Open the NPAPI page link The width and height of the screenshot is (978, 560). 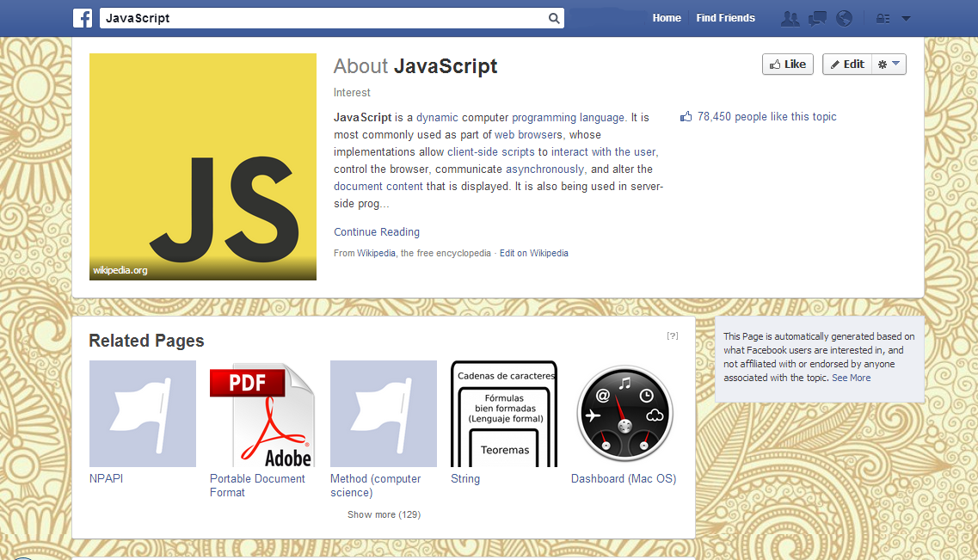[106, 479]
